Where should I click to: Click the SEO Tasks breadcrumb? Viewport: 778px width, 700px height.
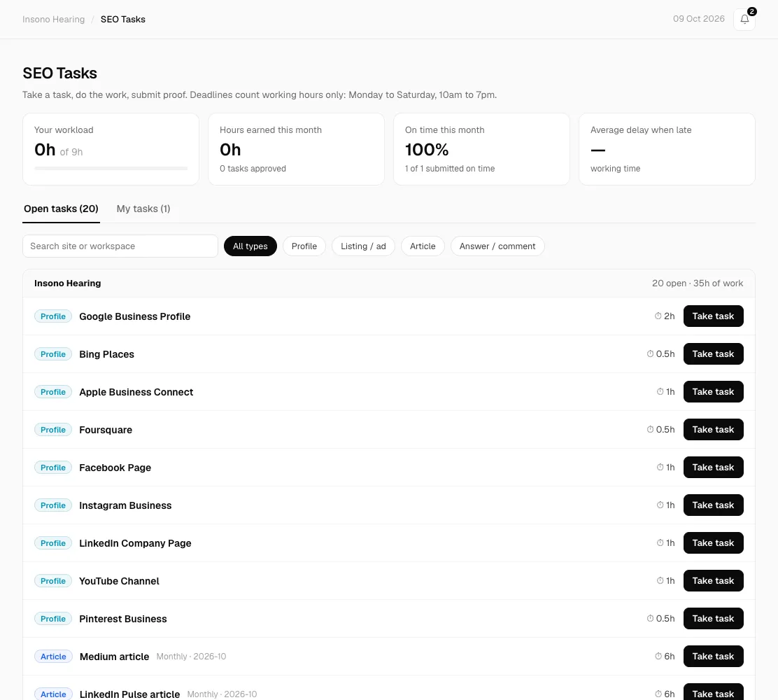coord(123,20)
